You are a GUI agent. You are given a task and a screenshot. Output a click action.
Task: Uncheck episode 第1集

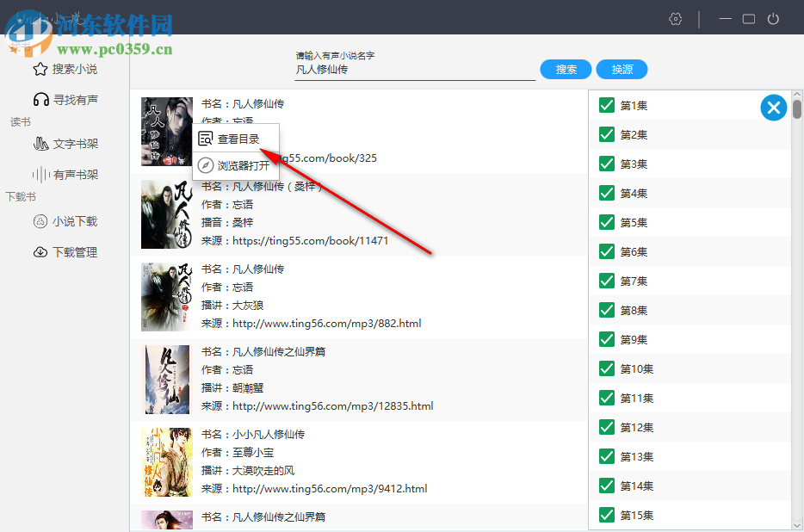[607, 105]
